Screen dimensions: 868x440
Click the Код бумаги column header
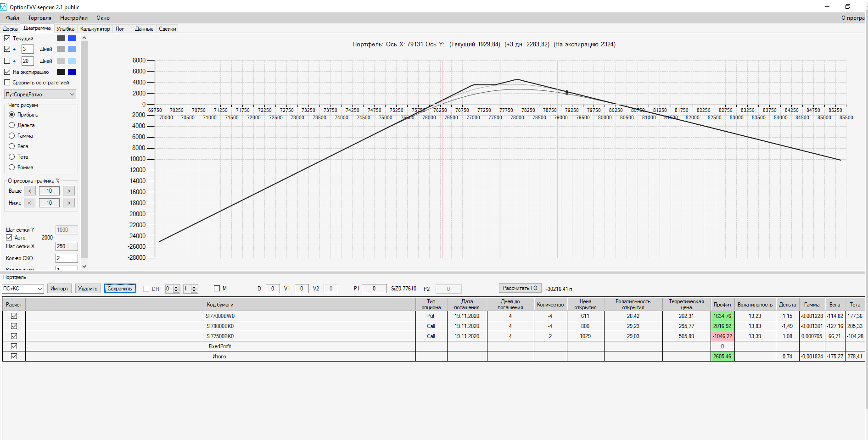pos(220,305)
